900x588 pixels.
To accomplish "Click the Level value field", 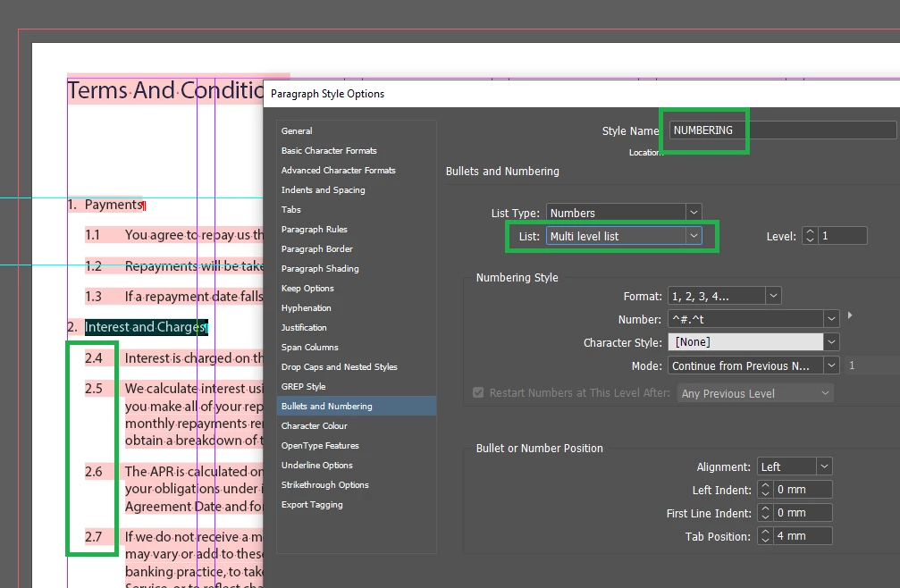I will (x=842, y=236).
